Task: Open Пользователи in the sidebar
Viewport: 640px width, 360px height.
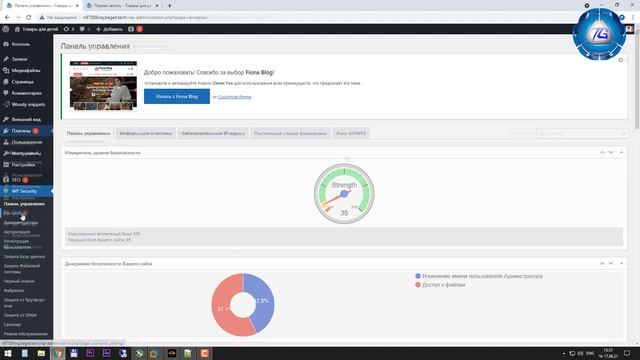Action: coord(27,142)
